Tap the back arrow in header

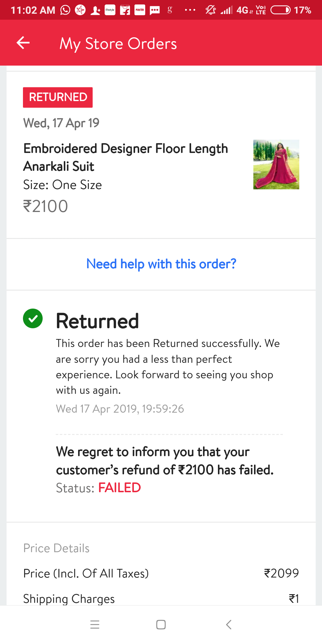[x=23, y=43]
